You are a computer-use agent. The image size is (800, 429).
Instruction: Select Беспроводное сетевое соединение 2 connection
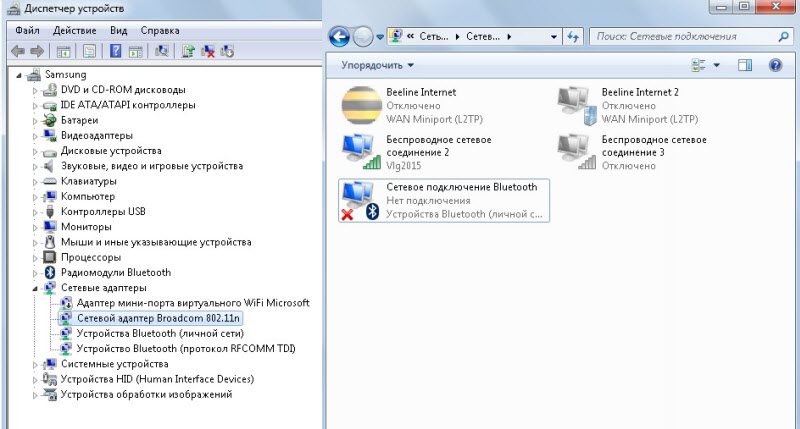[x=417, y=152]
